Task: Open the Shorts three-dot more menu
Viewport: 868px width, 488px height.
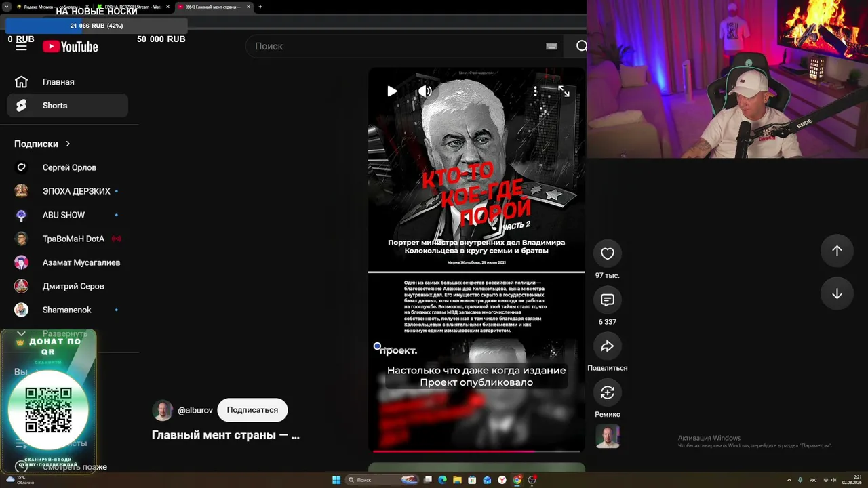Action: pyautogui.click(x=535, y=91)
